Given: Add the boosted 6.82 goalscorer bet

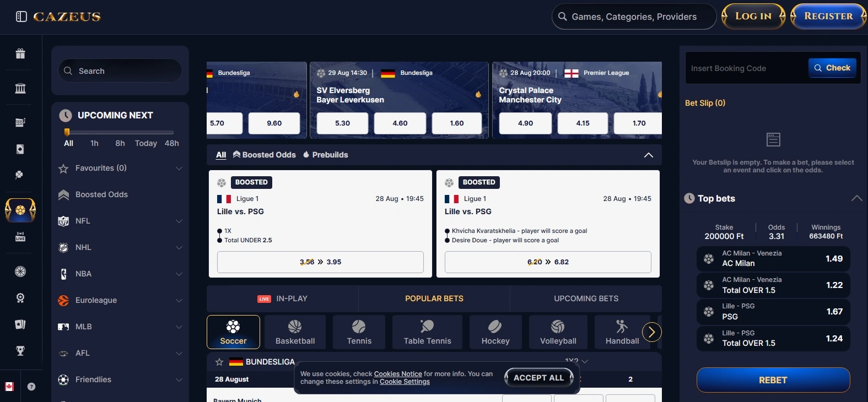Looking at the screenshot, I should pos(548,262).
